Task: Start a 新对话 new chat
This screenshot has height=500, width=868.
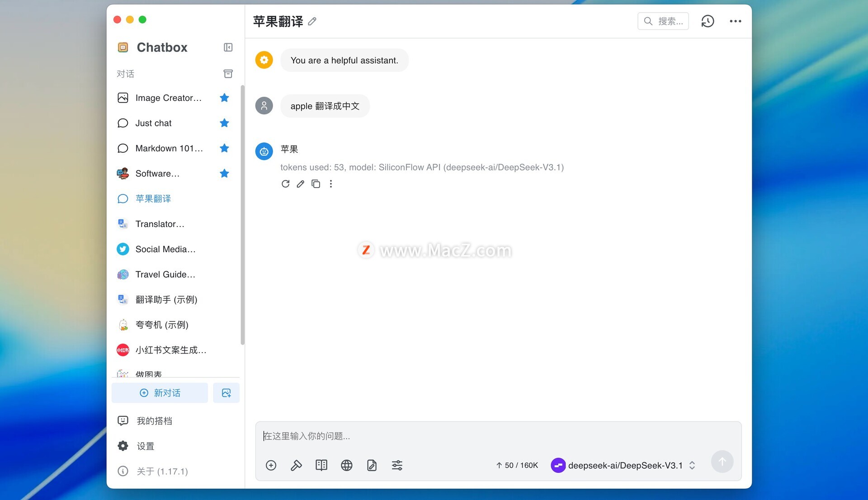Action: [160, 393]
